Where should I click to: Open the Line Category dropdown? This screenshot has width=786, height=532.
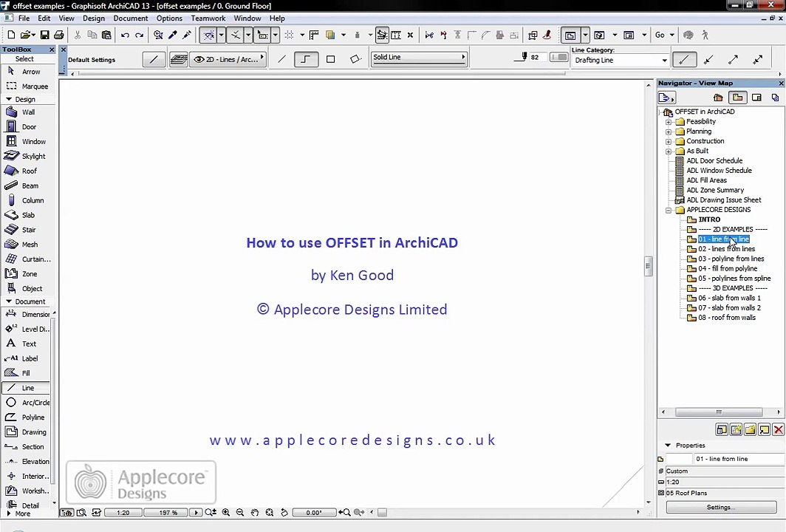click(x=621, y=60)
